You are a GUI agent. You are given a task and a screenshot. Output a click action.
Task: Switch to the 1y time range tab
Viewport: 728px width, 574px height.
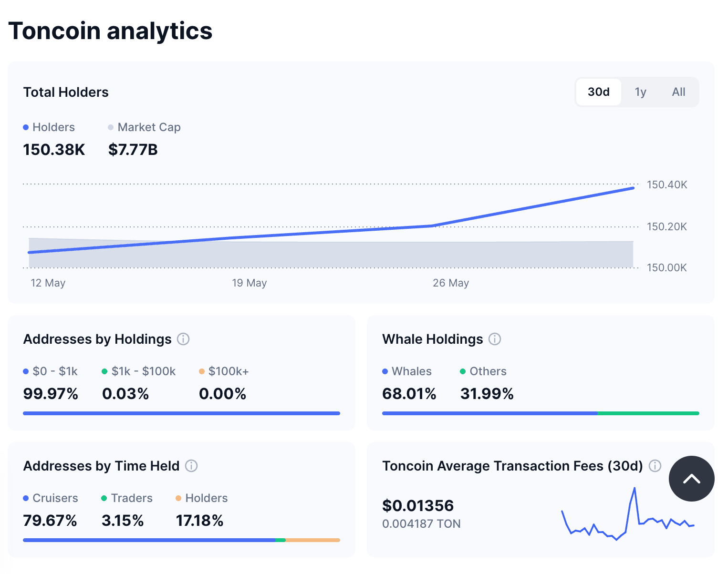[x=640, y=92]
